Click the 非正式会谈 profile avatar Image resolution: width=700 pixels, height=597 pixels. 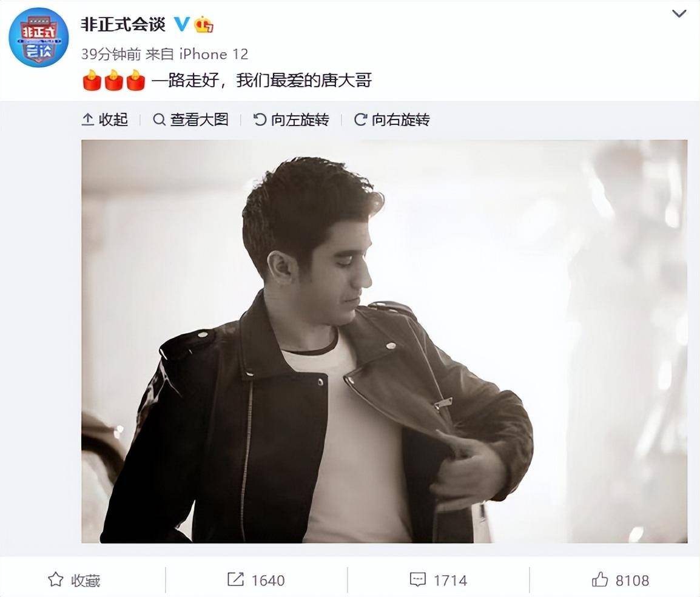(x=39, y=38)
